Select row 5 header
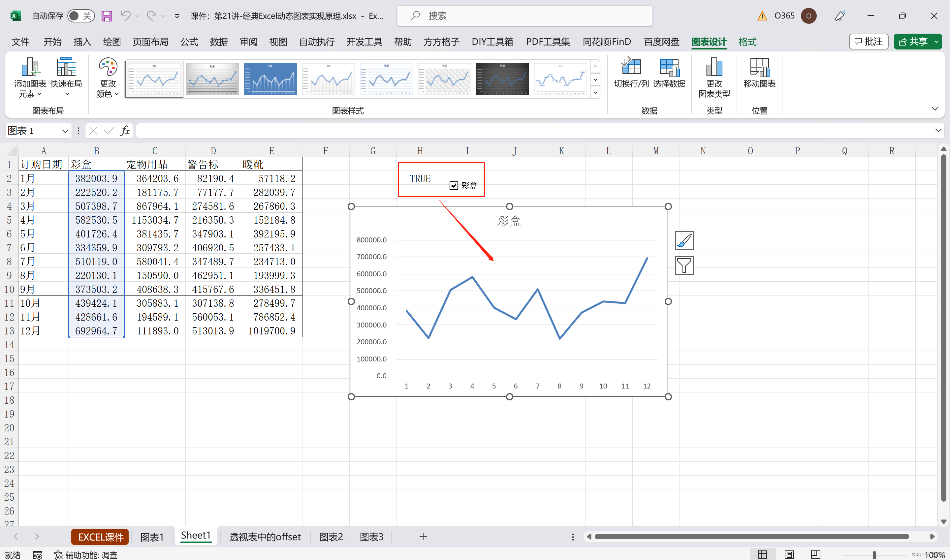 pos(9,220)
